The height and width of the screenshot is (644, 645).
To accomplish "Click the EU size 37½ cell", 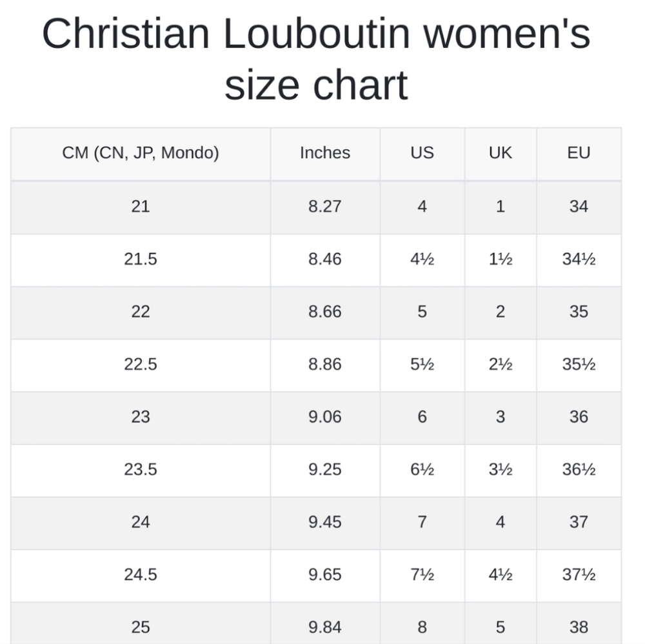I will [579, 575].
